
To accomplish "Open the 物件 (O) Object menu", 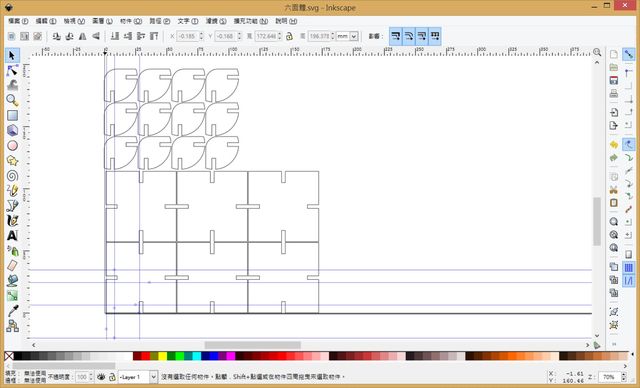I will [131, 21].
